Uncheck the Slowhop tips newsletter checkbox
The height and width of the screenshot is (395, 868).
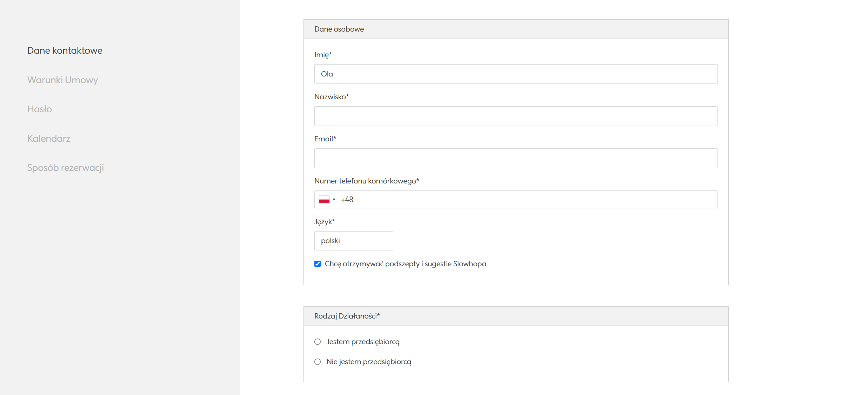click(x=318, y=264)
